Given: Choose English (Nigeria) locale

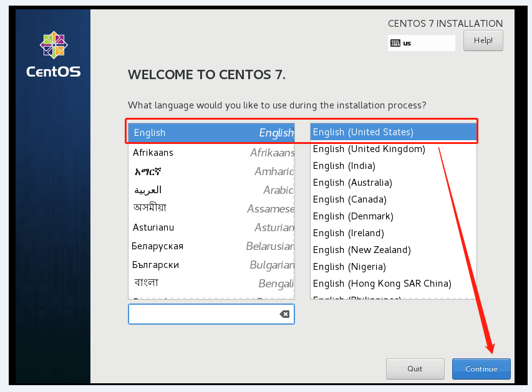Looking at the screenshot, I should pos(394,267).
